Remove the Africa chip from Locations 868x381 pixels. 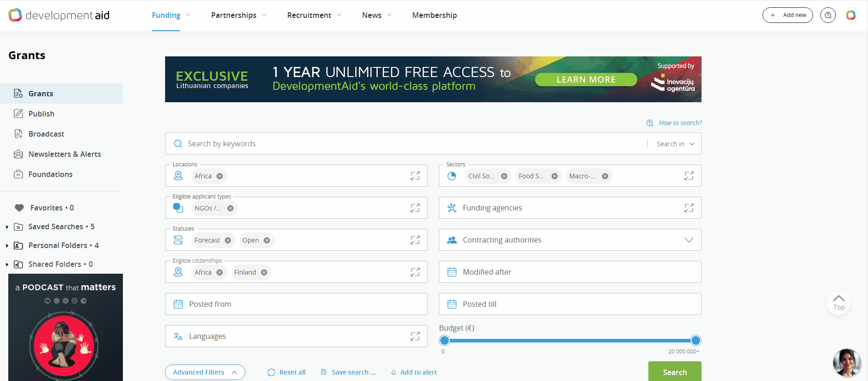click(220, 176)
